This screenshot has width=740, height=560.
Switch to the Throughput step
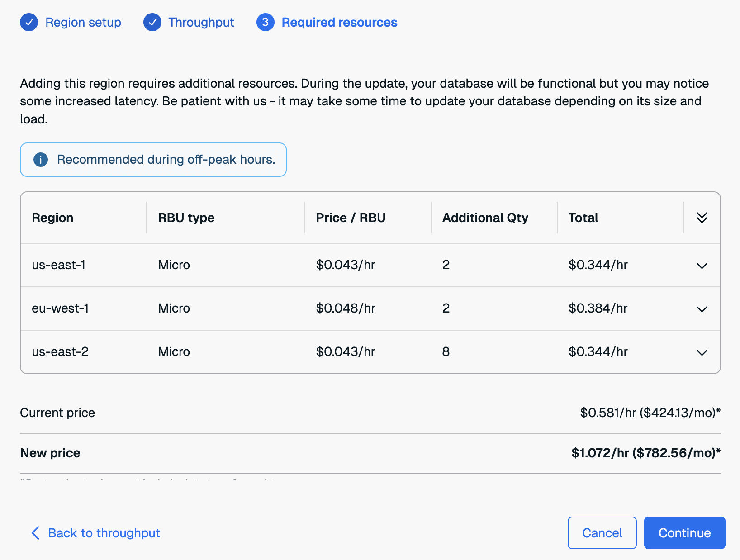[x=201, y=22]
